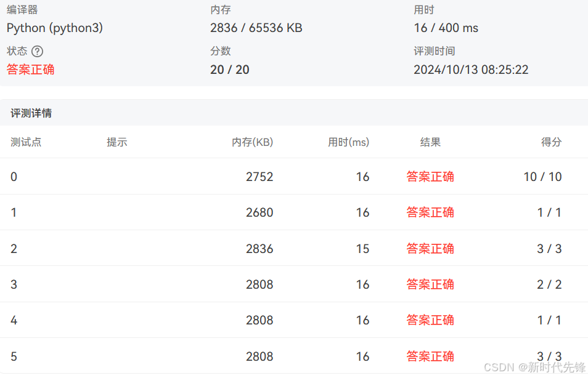Open the red 答案正确 status under 状态

point(30,70)
